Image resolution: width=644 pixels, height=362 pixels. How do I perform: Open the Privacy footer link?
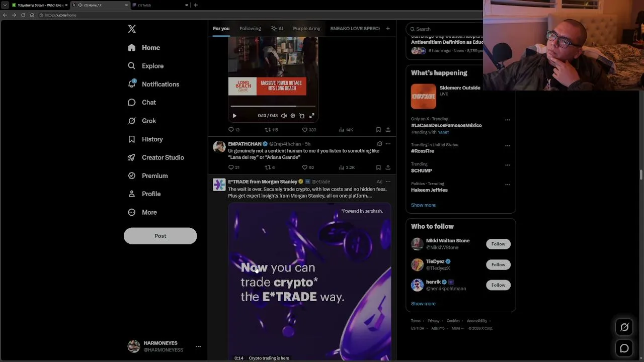pos(434,321)
